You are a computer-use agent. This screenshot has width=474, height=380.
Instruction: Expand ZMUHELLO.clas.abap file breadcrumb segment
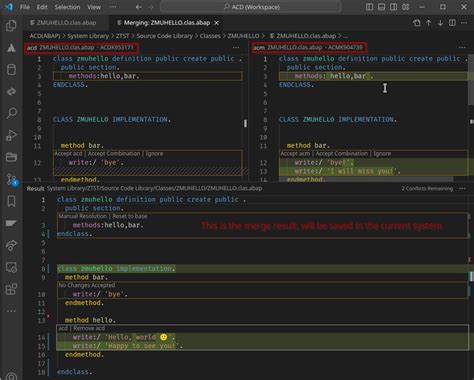[303, 36]
